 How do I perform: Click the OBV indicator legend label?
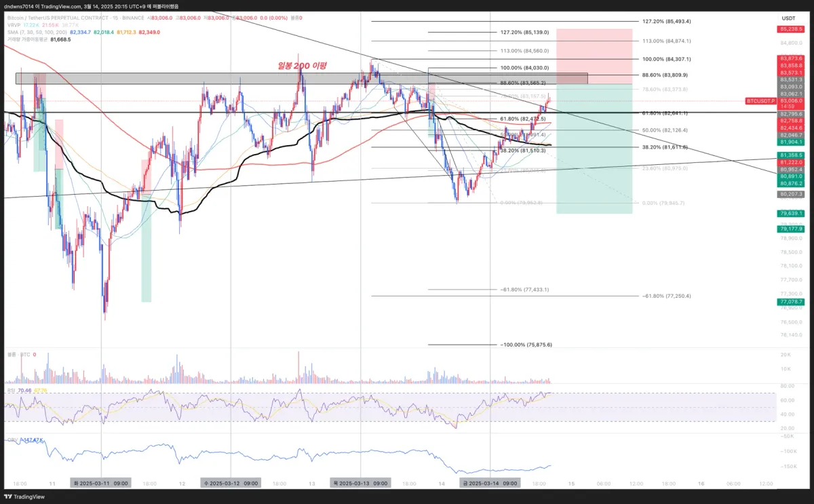12,440
